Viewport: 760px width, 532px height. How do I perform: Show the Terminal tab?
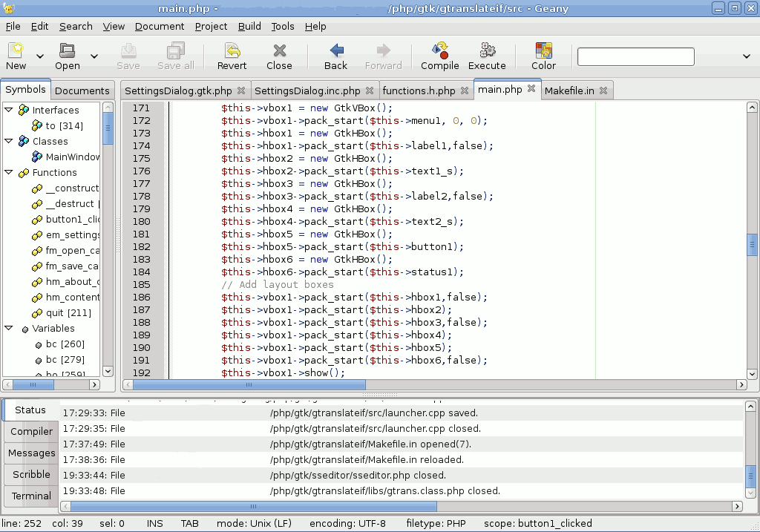point(31,496)
